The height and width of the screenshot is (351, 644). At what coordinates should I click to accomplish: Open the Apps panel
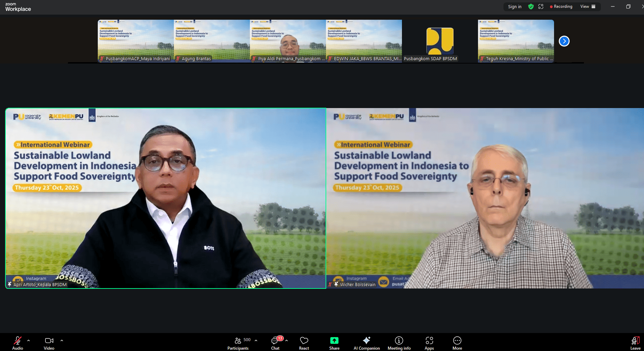click(429, 343)
